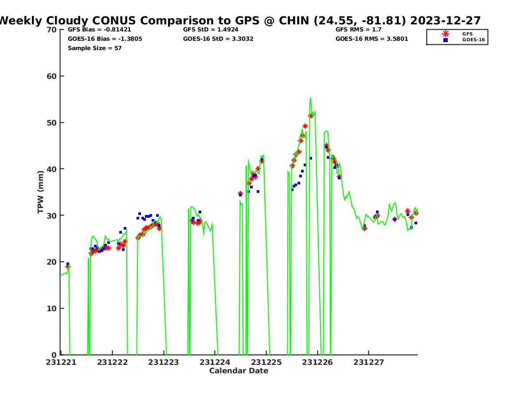532x399 pixels.
Task: Click the highest red GFS marker near 51 mm
Action: click(x=311, y=116)
